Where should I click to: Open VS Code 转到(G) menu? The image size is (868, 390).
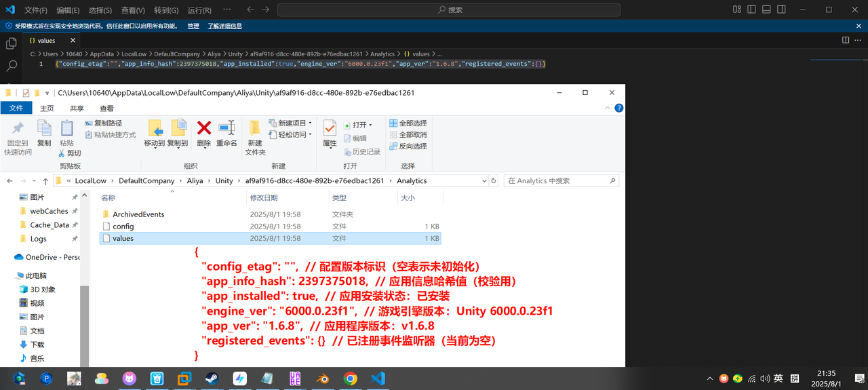coord(166,10)
